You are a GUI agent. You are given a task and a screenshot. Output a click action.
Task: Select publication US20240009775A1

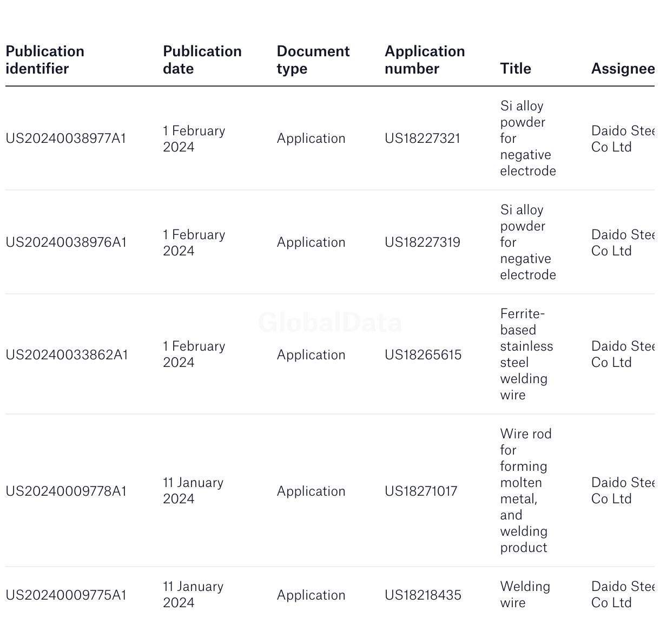66,595
